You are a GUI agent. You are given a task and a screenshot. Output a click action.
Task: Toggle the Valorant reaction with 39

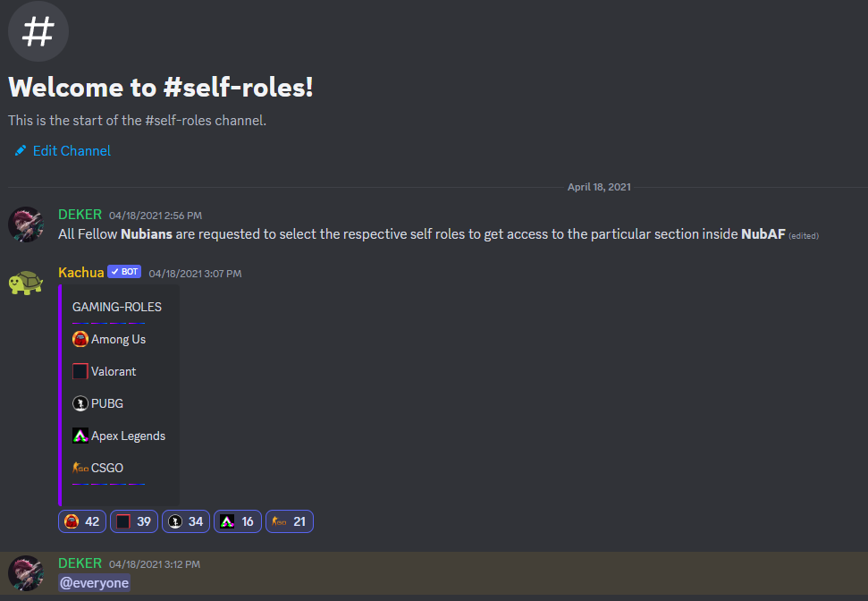tap(134, 521)
